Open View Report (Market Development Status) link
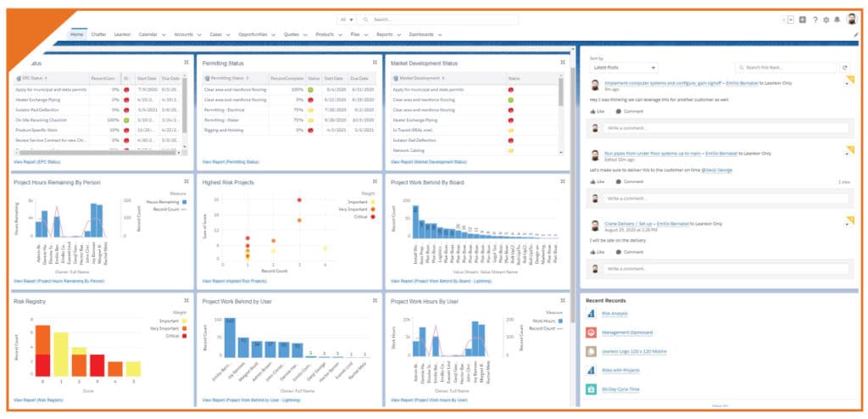Screen dimensions: 868x419 pyautogui.click(x=428, y=162)
